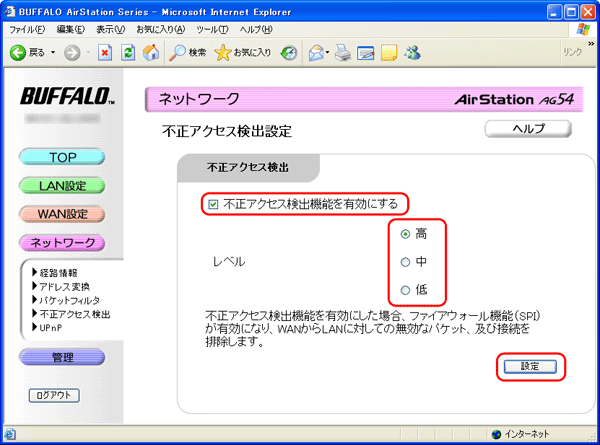Open dropdown arrow beside Back button

(54, 51)
